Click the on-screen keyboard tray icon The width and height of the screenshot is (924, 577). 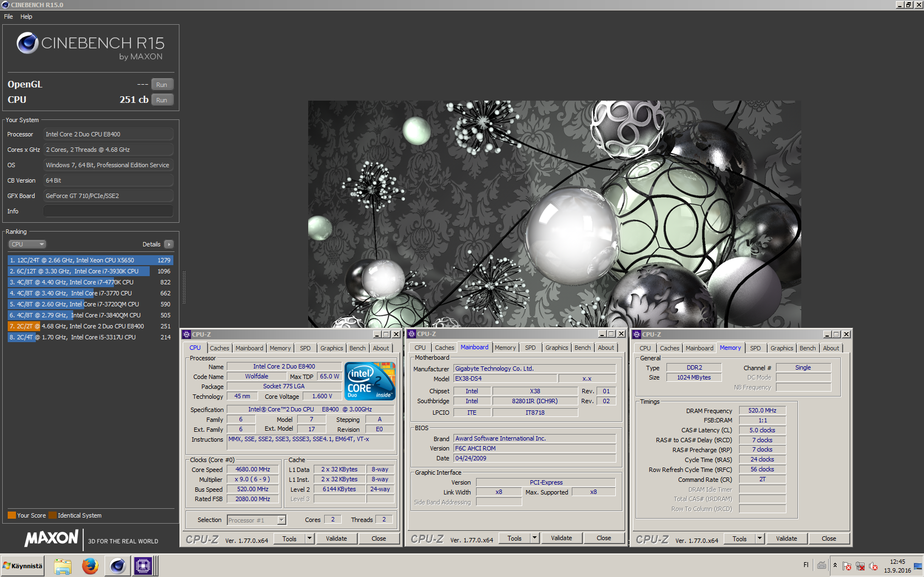click(822, 565)
